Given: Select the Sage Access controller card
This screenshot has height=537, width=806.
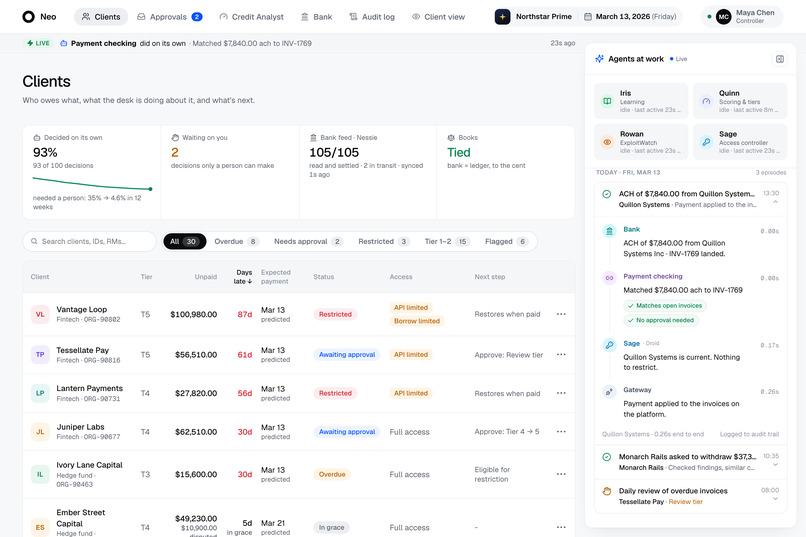Looking at the screenshot, I should (x=740, y=142).
